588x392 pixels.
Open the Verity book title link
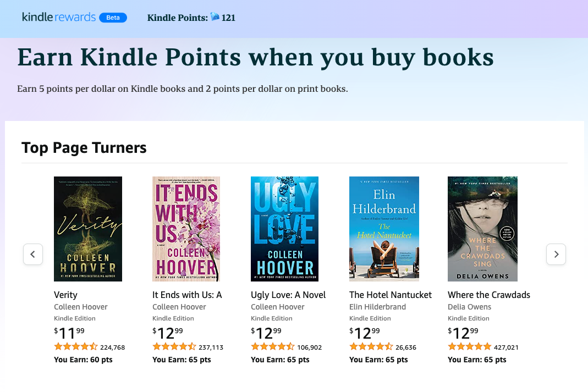tap(65, 295)
